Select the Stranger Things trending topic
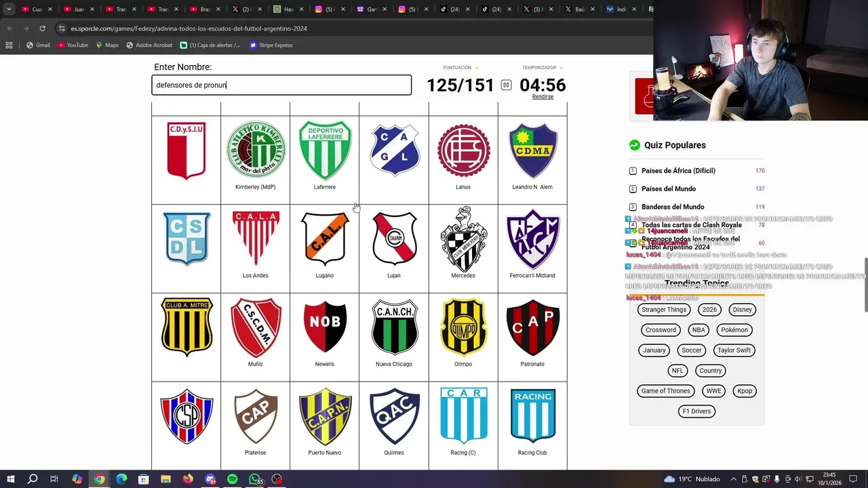868x488 pixels. (664, 310)
